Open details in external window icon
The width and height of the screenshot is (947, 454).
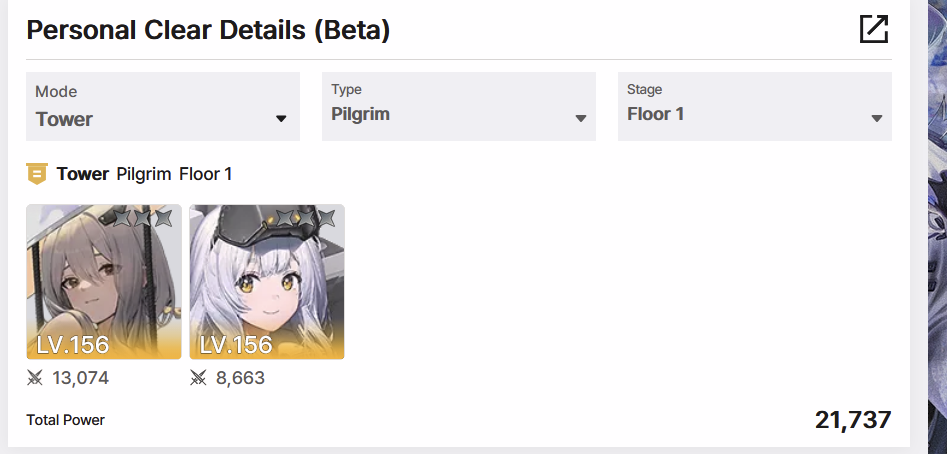874,29
